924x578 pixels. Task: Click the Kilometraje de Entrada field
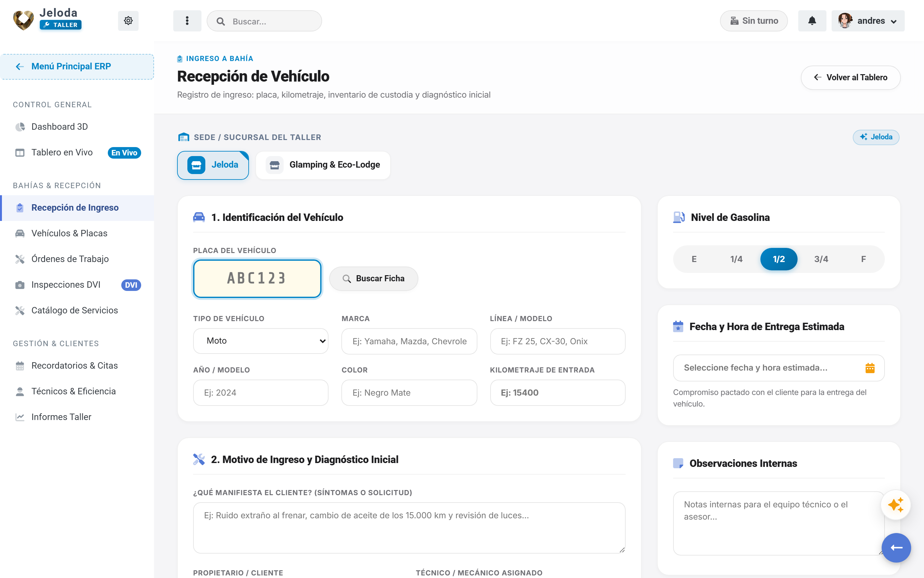pyautogui.click(x=558, y=393)
